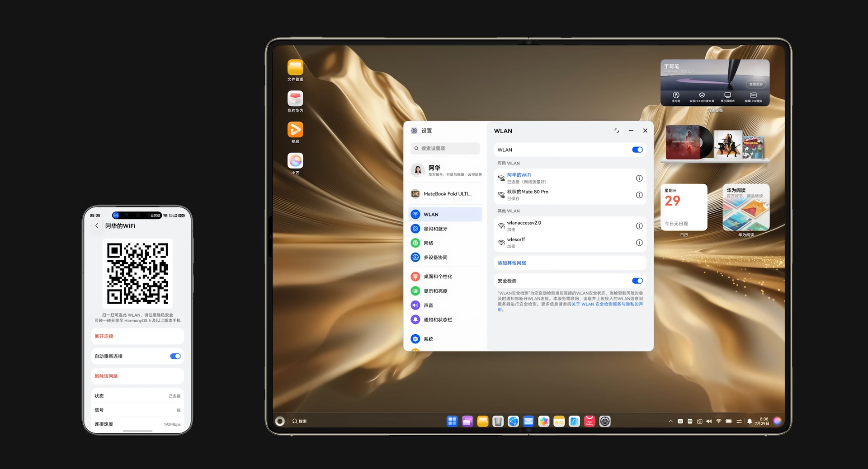Screen dimensions: 868x469
Task: Open the 阿华 account profile
Action: 446,170
